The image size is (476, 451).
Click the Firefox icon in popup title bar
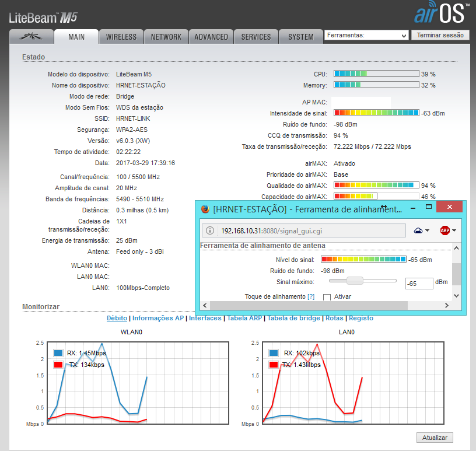205,209
